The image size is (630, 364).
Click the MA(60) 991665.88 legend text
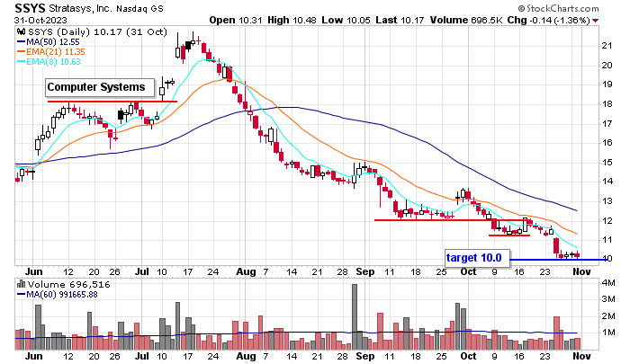pyautogui.click(x=62, y=295)
